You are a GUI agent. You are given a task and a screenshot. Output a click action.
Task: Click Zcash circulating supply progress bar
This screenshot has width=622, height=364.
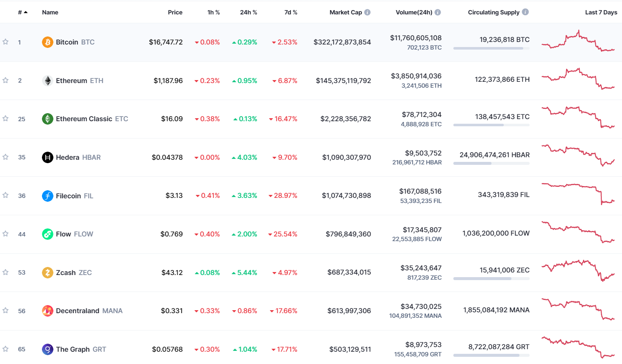pos(491,279)
